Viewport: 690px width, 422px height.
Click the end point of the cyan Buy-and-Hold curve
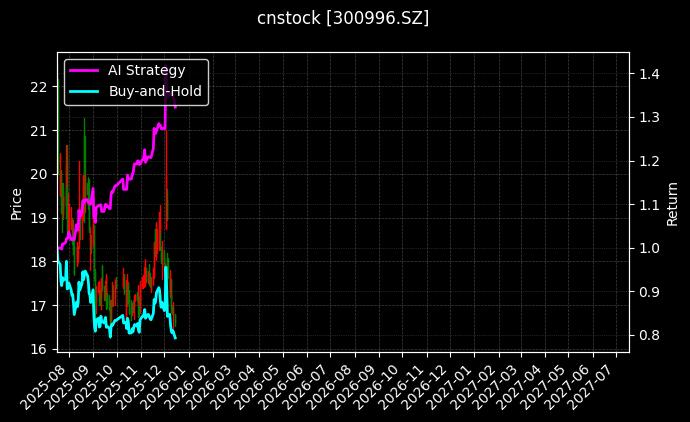click(176, 338)
